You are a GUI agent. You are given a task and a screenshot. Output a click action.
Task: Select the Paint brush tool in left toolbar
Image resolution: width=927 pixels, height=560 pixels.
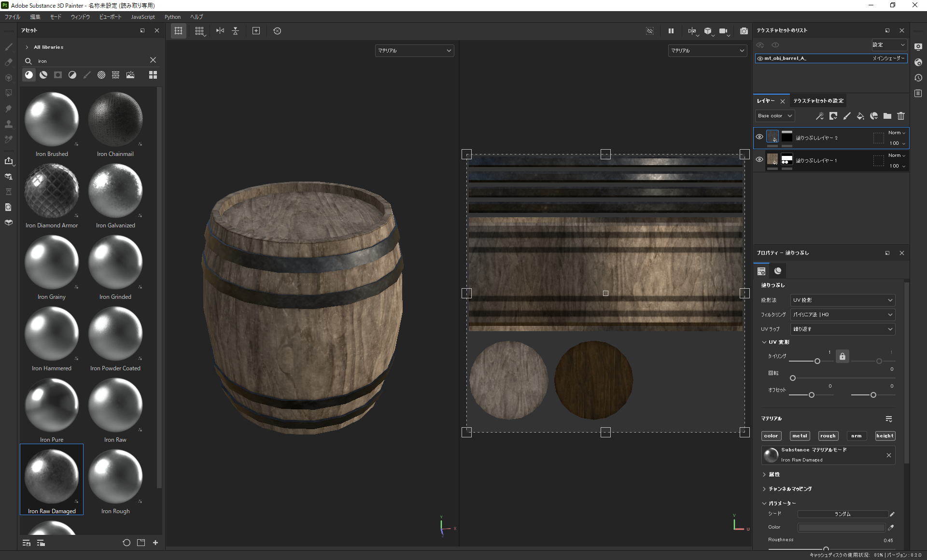click(x=9, y=47)
